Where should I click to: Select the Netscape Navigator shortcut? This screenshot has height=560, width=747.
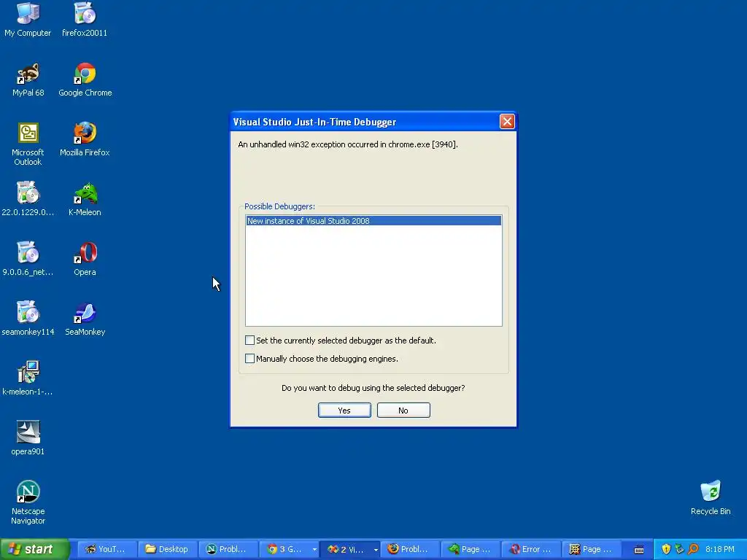(28, 502)
